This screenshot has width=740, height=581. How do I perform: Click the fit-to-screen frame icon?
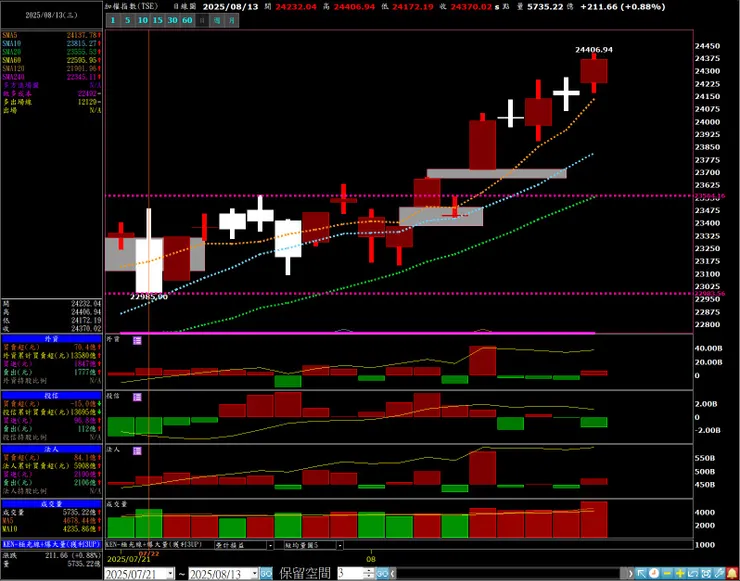[x=706, y=573]
